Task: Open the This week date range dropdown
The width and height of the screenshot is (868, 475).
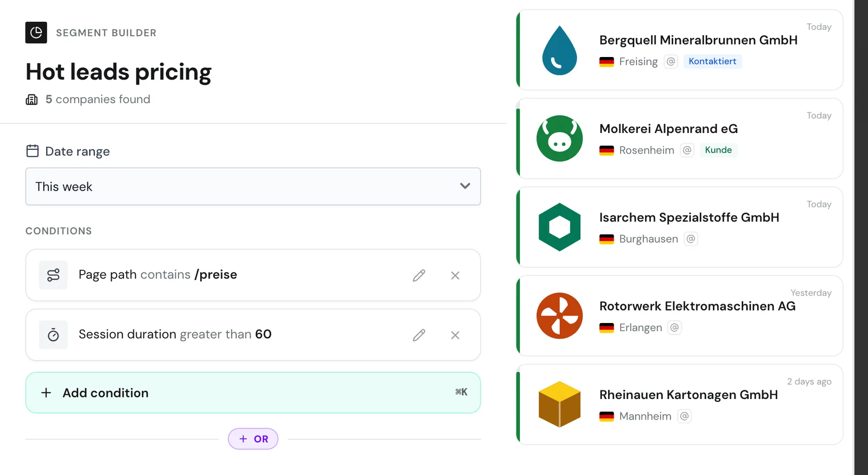Action: 253,186
